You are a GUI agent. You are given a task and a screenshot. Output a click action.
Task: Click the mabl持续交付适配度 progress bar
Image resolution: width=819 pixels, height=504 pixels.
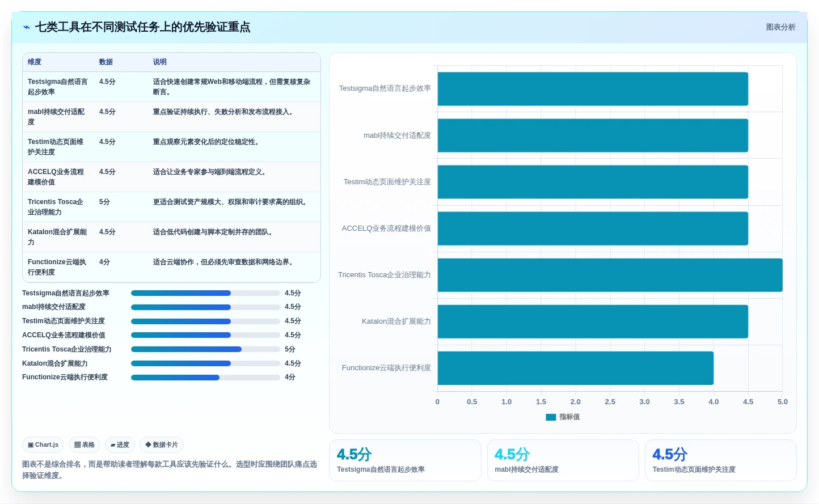[205, 307]
